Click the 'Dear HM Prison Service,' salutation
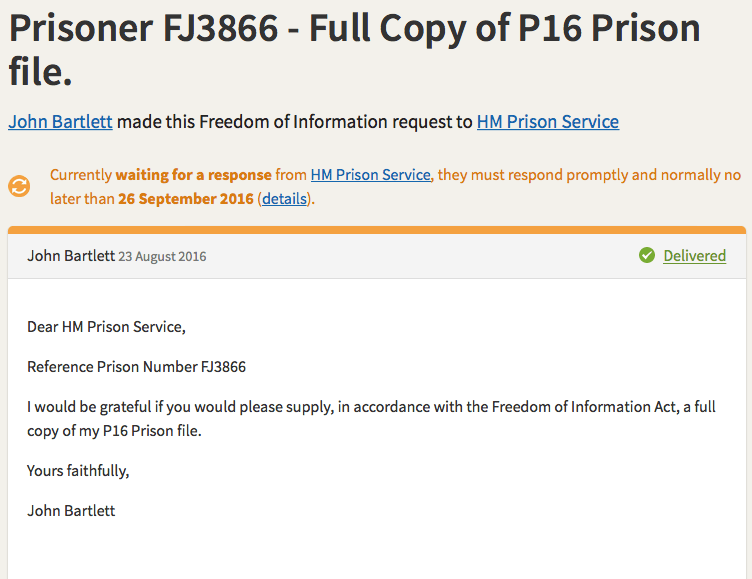The image size is (752, 579). pos(106,326)
